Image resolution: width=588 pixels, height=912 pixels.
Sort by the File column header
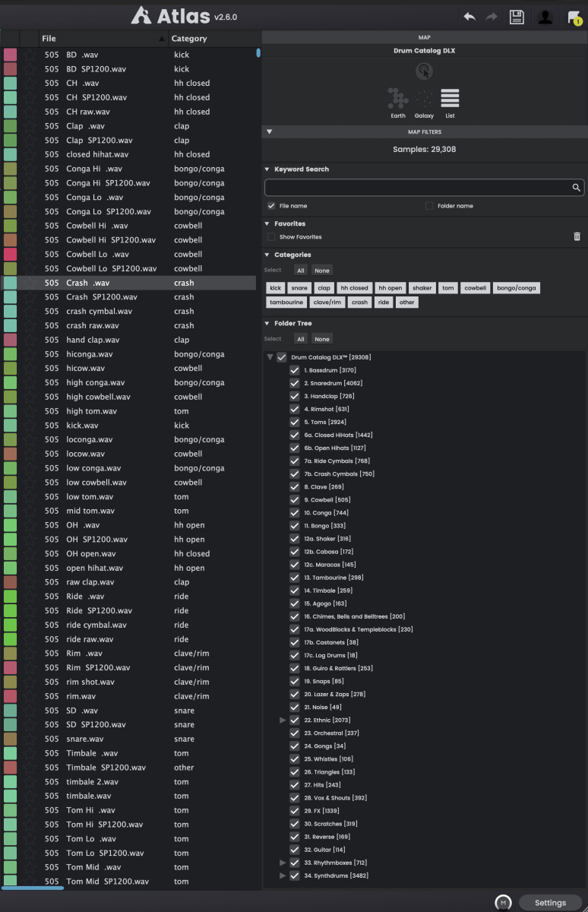tap(103, 38)
